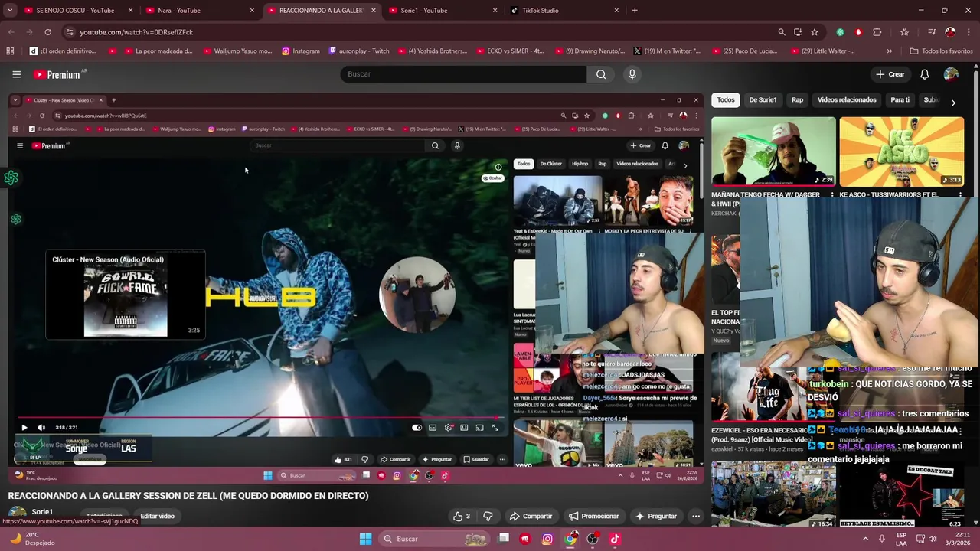Click Compartir below the video
This screenshot has width=980, height=551.
(531, 516)
